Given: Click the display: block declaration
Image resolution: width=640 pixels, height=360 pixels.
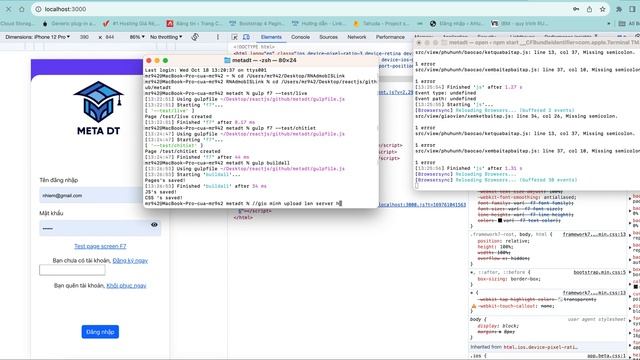Looking at the screenshot, I should click(x=498, y=326).
